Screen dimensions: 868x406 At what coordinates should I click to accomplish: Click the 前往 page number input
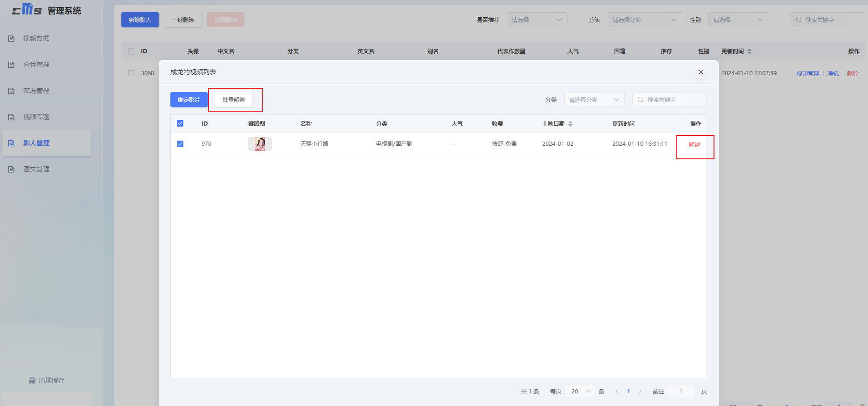(680, 391)
